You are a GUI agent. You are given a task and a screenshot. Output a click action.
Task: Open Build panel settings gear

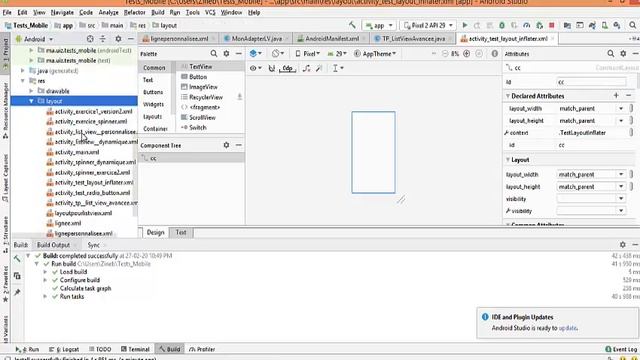[x=622, y=244]
